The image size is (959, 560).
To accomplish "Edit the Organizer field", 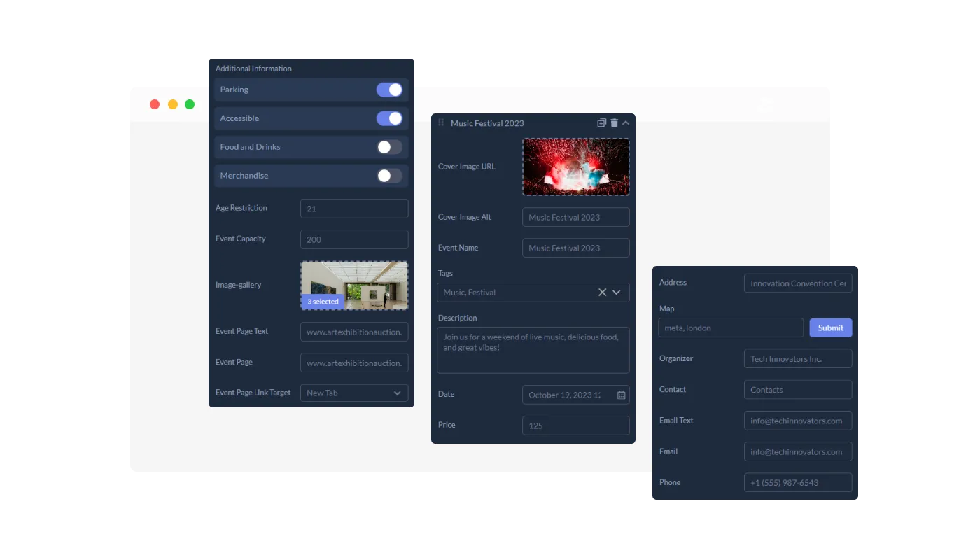I will (x=798, y=359).
